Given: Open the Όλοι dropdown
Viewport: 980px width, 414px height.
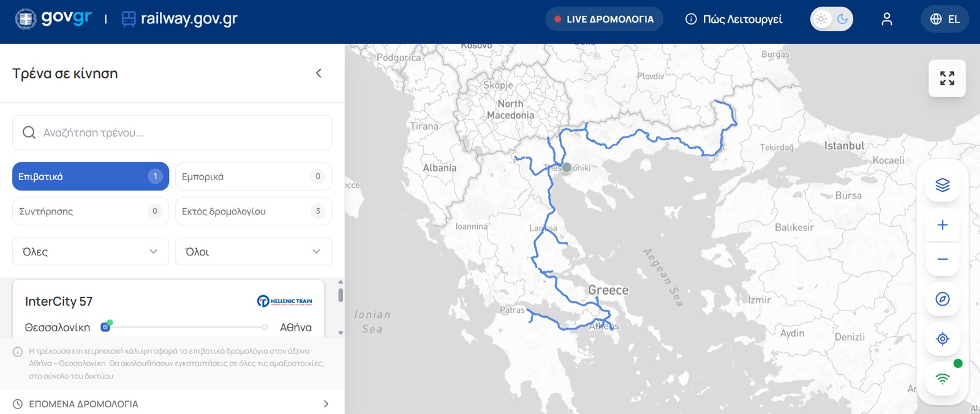Looking at the screenshot, I should point(253,252).
